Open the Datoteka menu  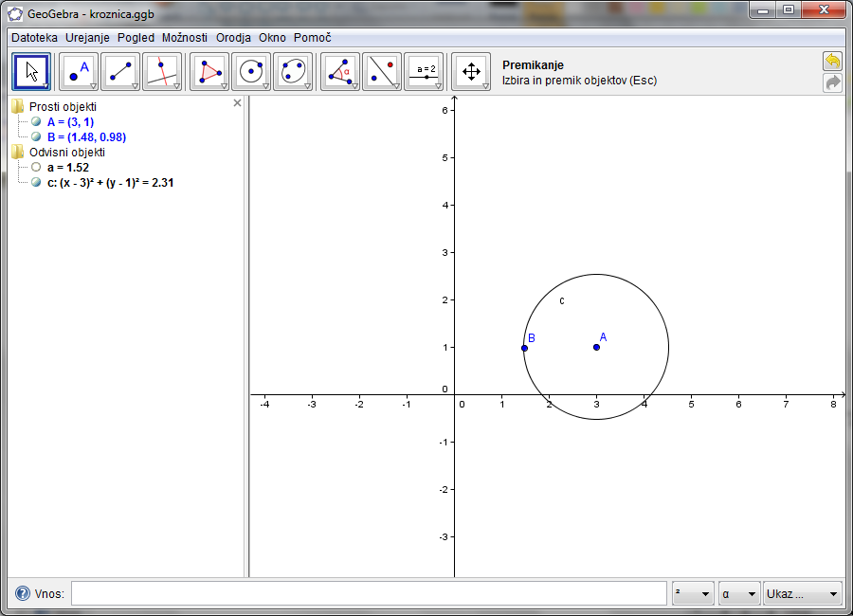32,38
